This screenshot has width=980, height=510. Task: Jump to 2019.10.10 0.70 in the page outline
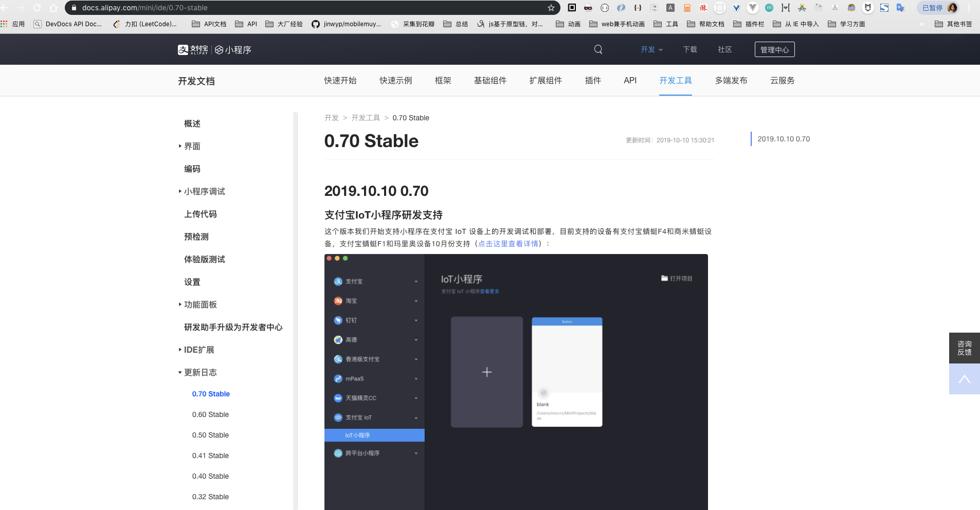coord(784,139)
